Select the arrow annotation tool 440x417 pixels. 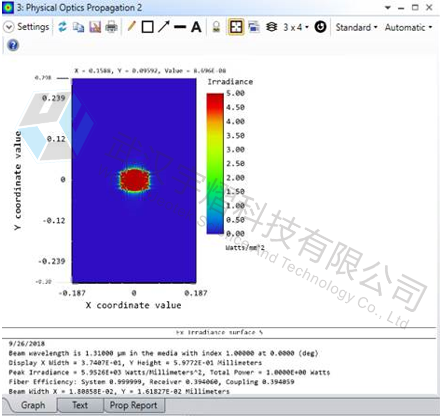[x=164, y=27]
